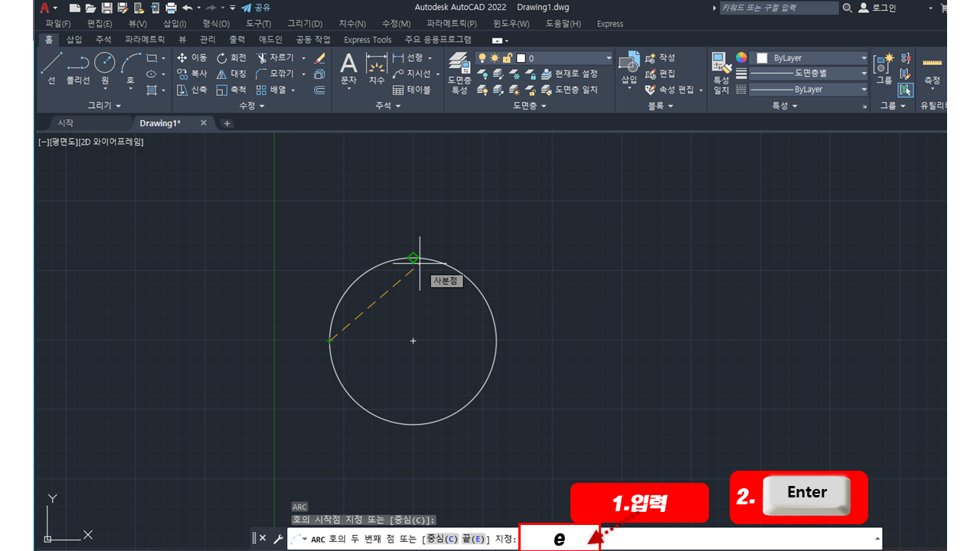Select the Array (배열) tool
The image size is (980, 551).
tap(271, 90)
